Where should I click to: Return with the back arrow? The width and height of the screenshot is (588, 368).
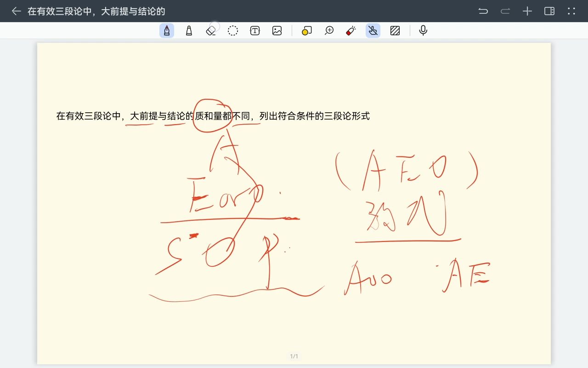[16, 11]
